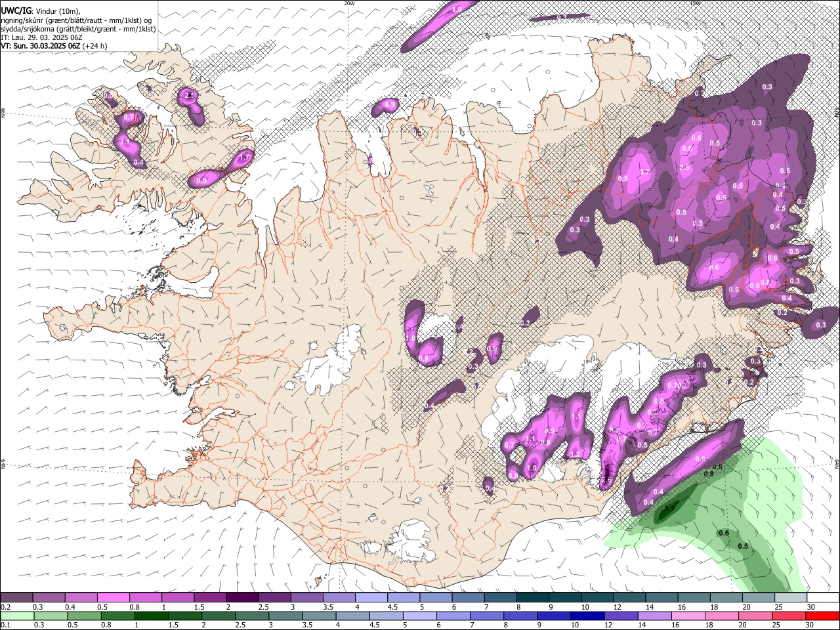The width and height of the screenshot is (840, 630).
Task: Select the 0.2–0.3 dark mauve snow swatch
Action: coord(16,598)
